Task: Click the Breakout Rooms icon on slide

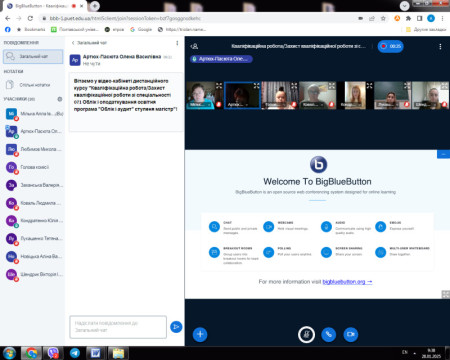Action: (x=214, y=252)
